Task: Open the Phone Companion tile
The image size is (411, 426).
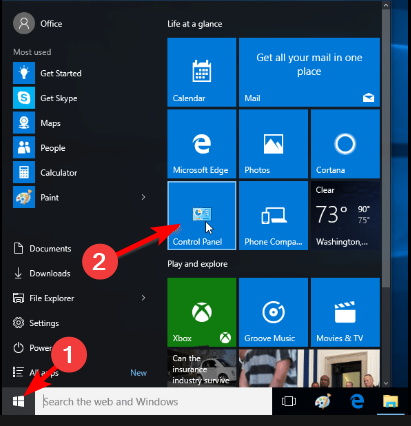Action: pyautogui.click(x=273, y=216)
